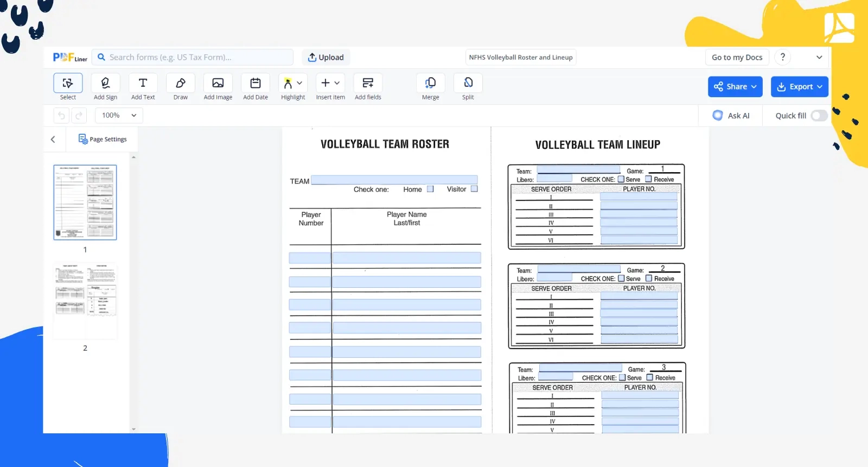The height and width of the screenshot is (467, 868).
Task: Click the TEAM name input field
Action: click(394, 180)
